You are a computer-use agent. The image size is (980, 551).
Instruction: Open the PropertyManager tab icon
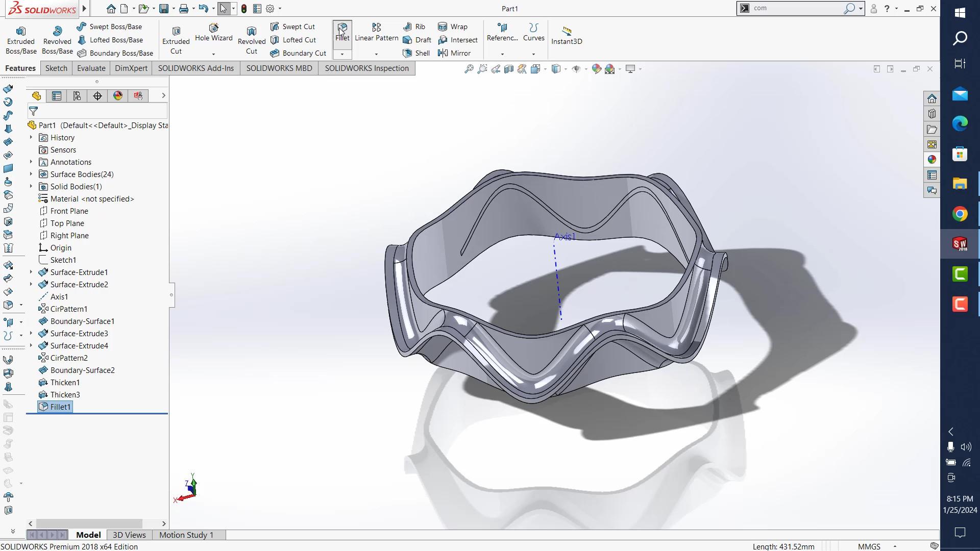pos(57,96)
